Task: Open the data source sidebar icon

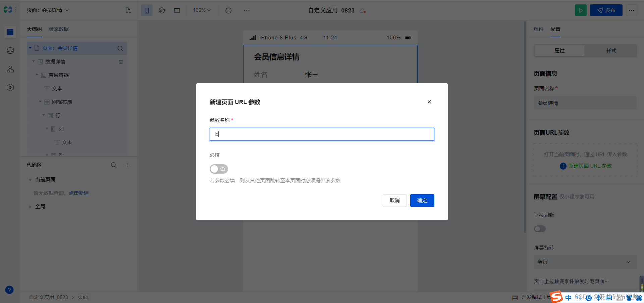Action: 10,51
